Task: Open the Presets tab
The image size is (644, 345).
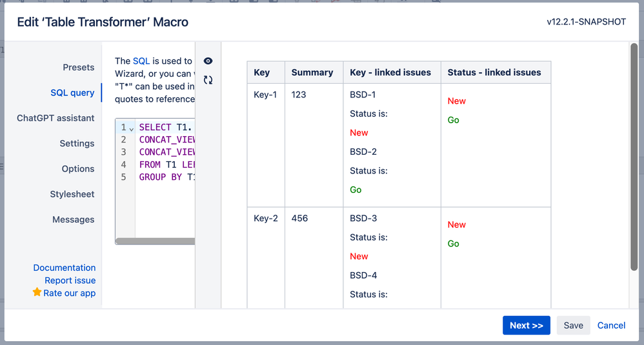Action: click(x=79, y=67)
